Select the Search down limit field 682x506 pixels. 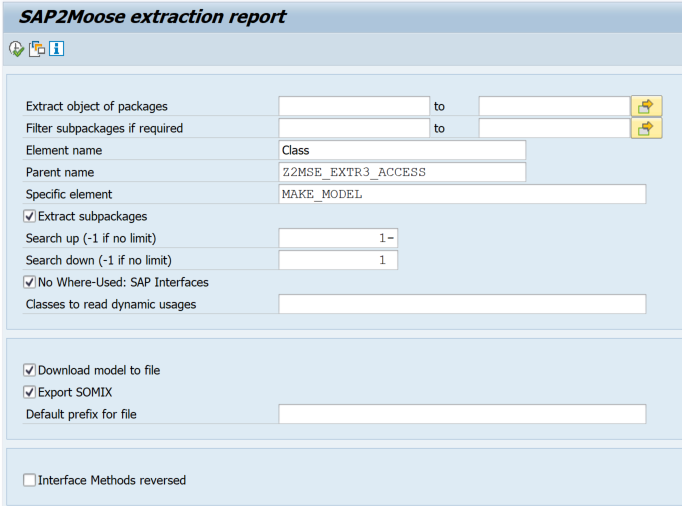(x=338, y=260)
